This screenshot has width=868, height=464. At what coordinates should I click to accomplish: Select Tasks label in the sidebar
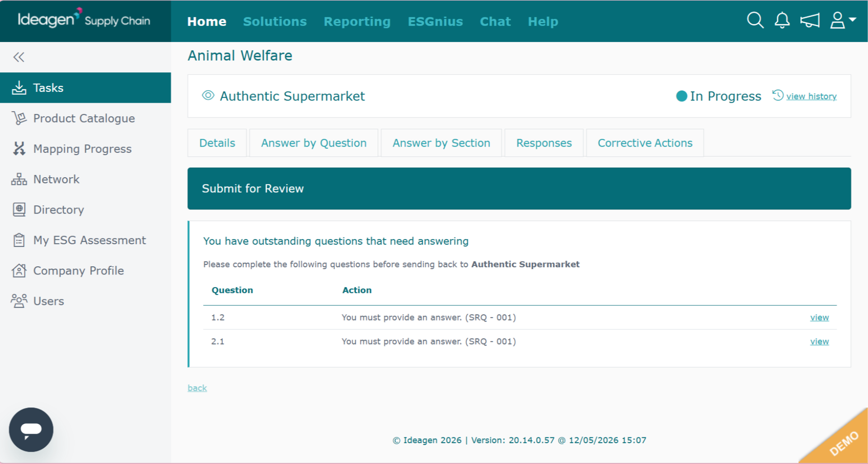[x=48, y=88]
